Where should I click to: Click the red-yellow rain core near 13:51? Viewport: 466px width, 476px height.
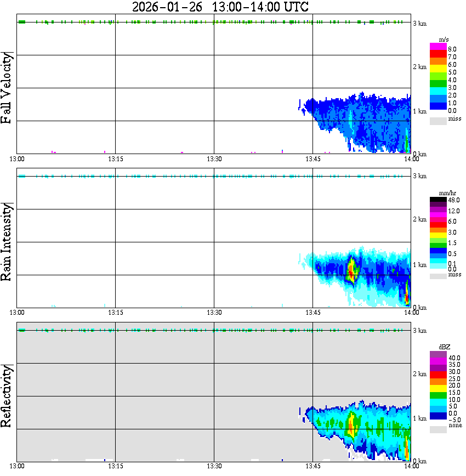coord(351,270)
